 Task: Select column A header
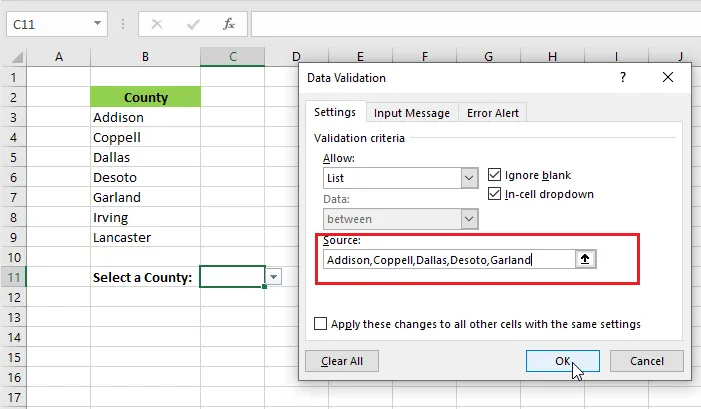coord(59,57)
